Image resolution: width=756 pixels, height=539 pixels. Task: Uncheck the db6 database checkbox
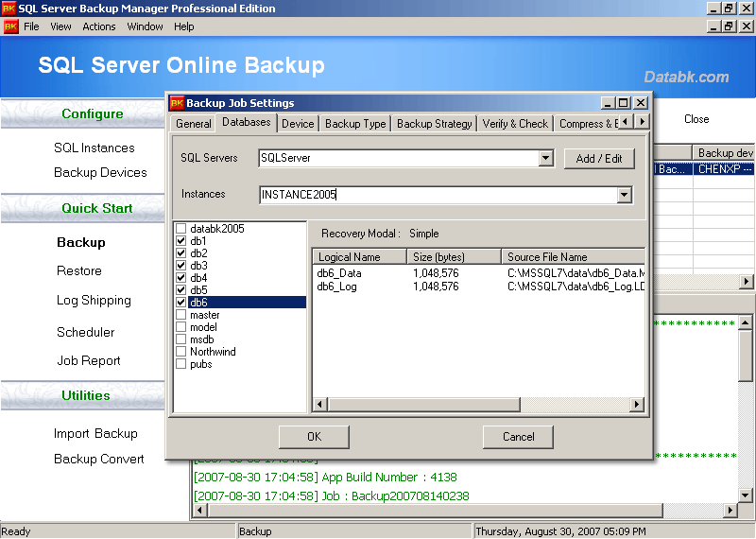tap(181, 302)
